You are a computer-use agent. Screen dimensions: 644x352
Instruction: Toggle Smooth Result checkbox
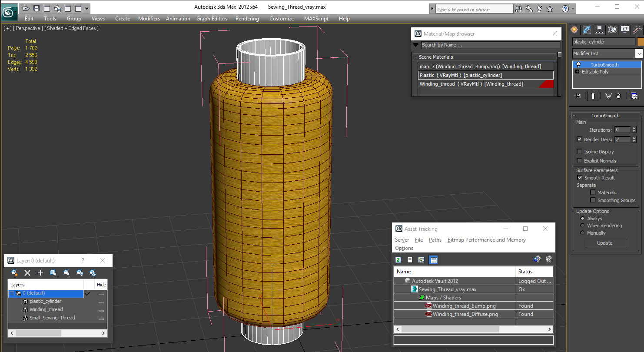579,178
